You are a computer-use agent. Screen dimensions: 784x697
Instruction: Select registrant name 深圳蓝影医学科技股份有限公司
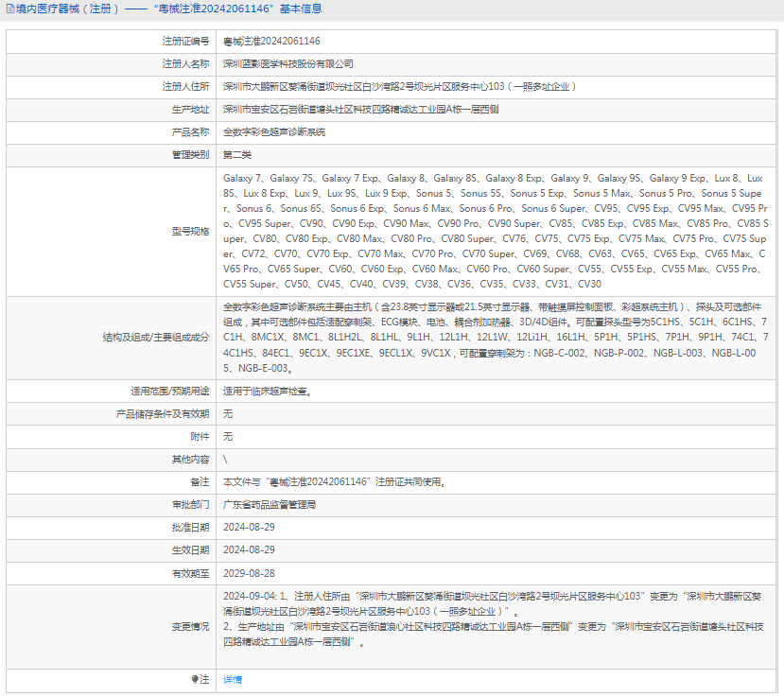pyautogui.click(x=288, y=64)
